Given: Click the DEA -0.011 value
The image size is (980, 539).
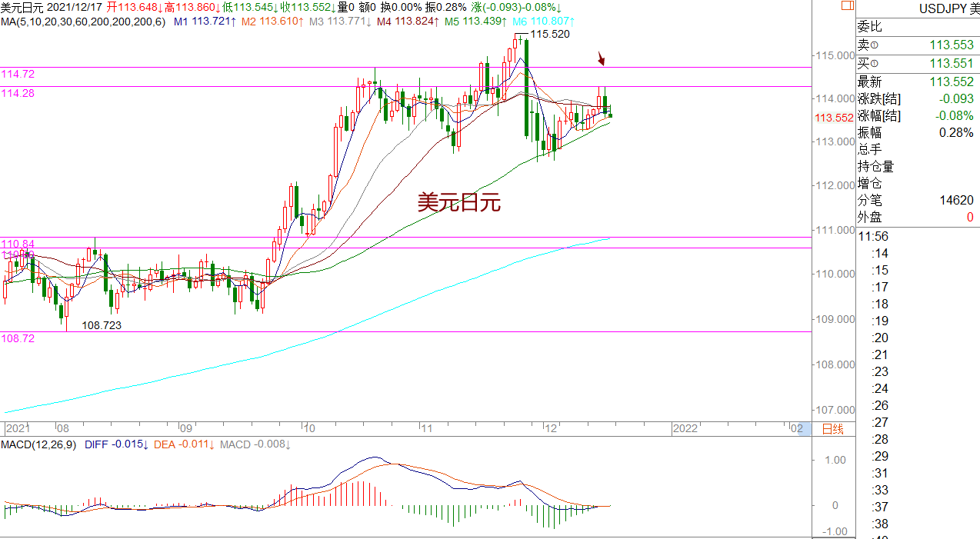Looking at the screenshot, I should (x=184, y=444).
